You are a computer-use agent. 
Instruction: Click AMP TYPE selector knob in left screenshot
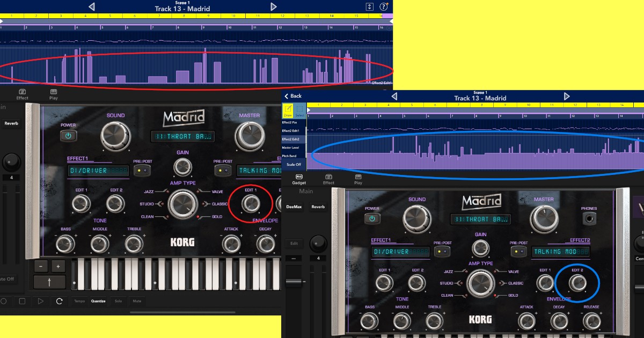tap(182, 204)
